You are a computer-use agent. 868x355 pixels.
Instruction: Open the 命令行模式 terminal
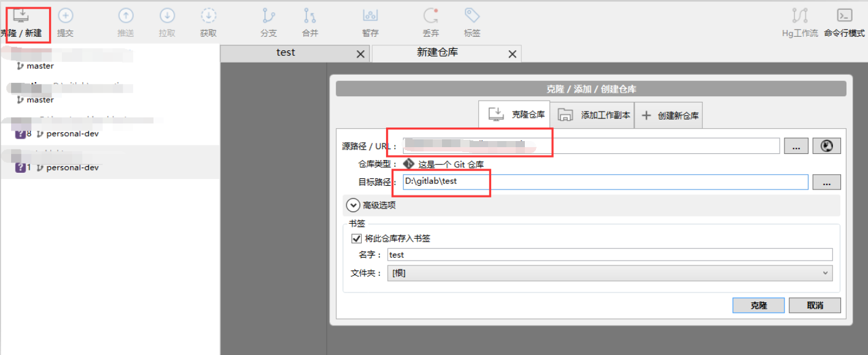(x=844, y=17)
